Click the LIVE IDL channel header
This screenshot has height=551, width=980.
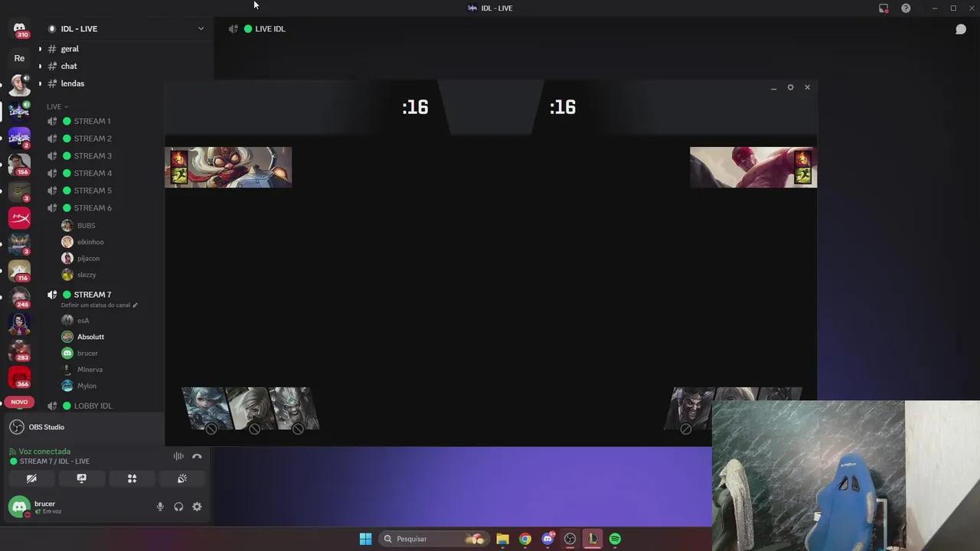(269, 29)
